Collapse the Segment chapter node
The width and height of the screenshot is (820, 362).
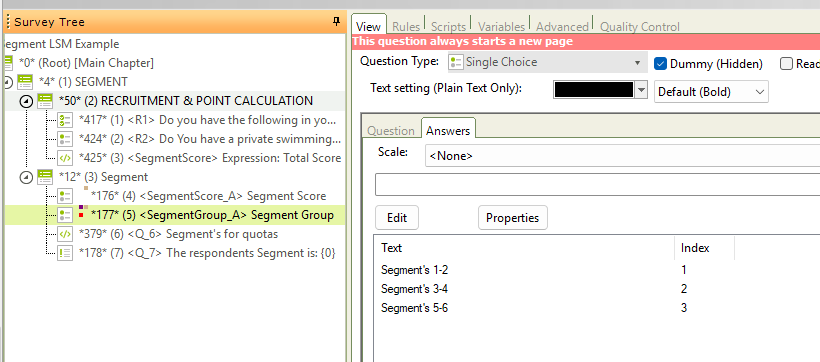(26, 177)
